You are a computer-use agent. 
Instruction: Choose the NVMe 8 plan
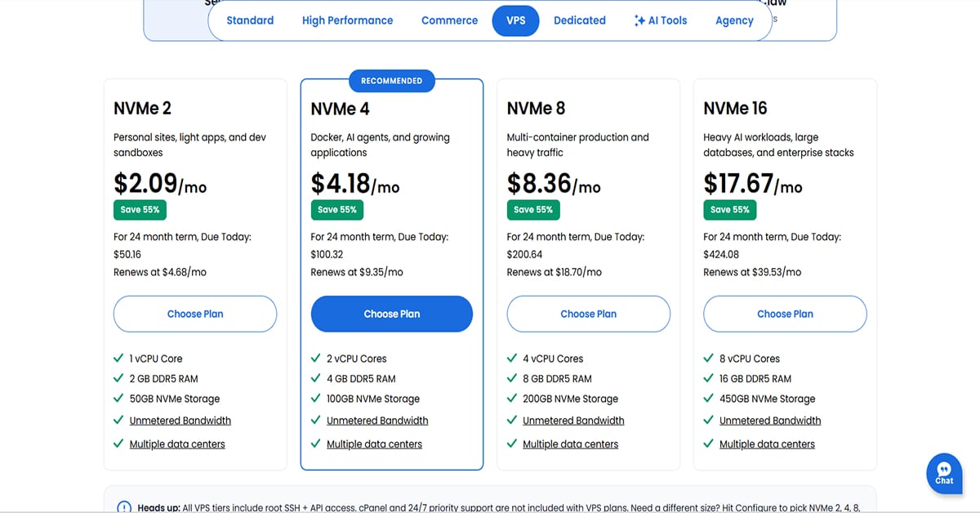(x=589, y=314)
